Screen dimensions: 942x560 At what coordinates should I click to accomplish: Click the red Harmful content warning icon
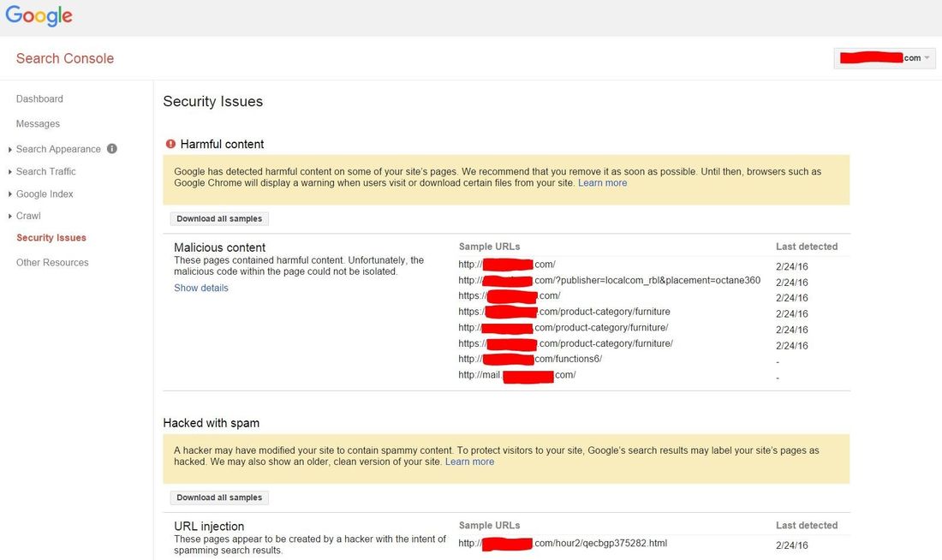pos(170,144)
